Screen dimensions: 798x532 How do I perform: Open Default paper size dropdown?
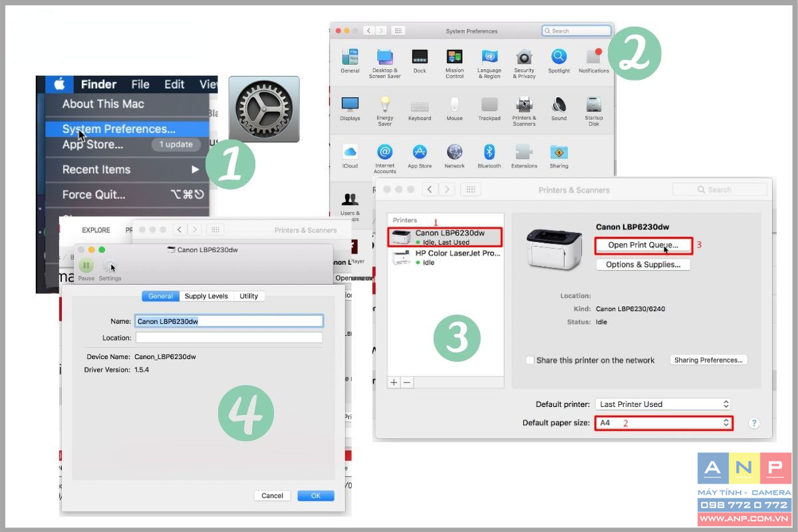(x=663, y=422)
